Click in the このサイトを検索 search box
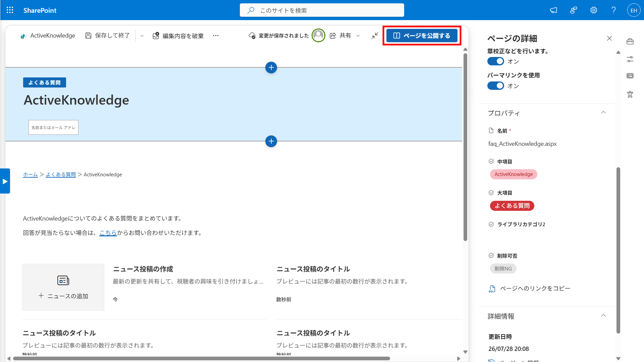Screen dimensions: 644x362 tap(322, 10)
